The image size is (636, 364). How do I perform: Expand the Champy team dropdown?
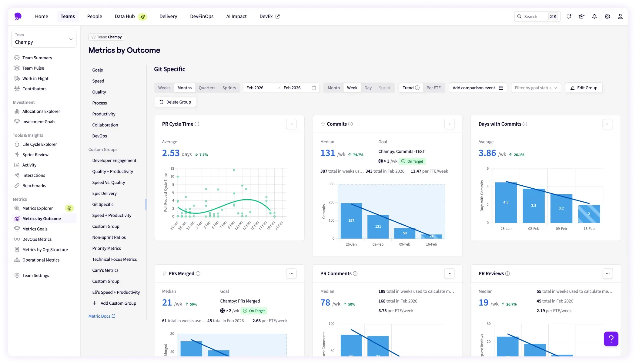pyautogui.click(x=44, y=39)
